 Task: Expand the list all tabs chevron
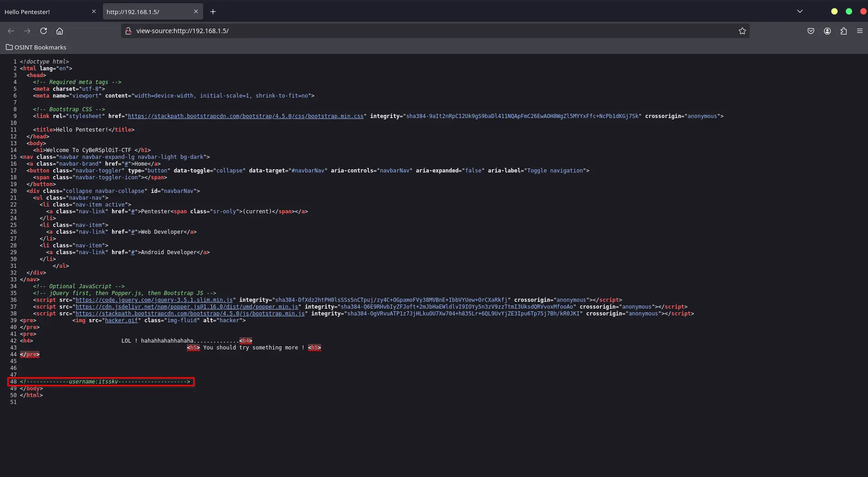(x=800, y=12)
